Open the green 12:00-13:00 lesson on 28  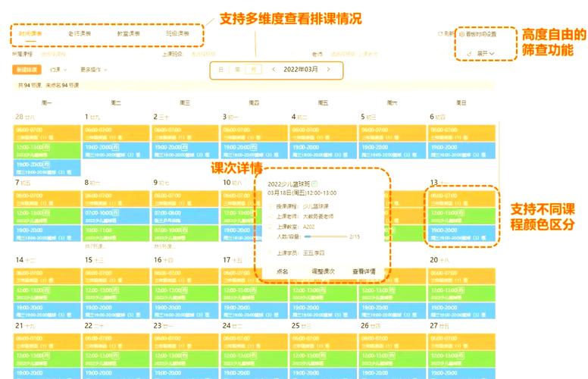[47, 151]
